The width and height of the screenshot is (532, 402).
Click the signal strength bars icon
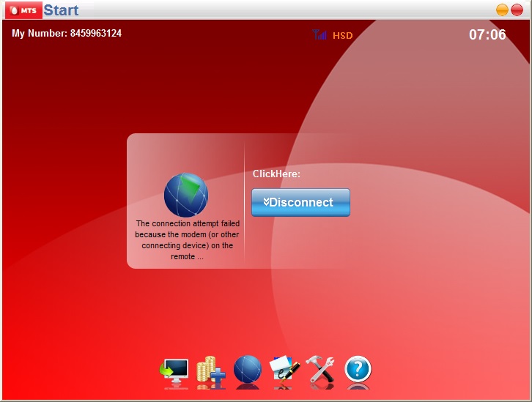(x=319, y=34)
